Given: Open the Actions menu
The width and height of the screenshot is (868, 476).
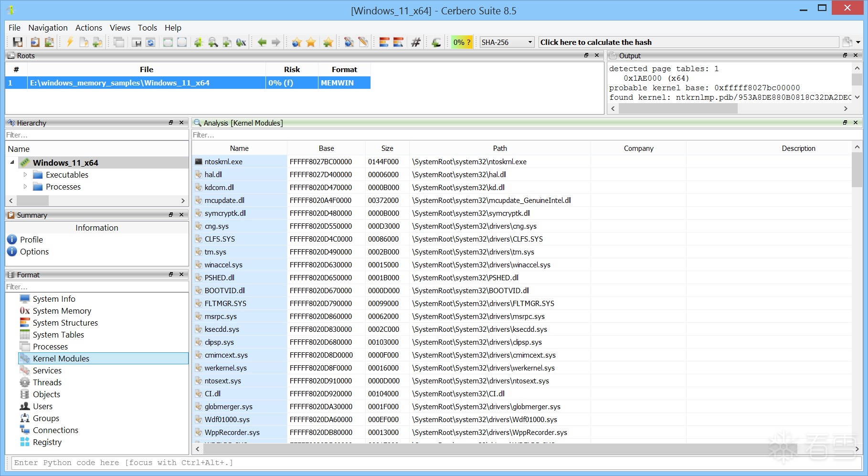Looking at the screenshot, I should click(x=89, y=28).
